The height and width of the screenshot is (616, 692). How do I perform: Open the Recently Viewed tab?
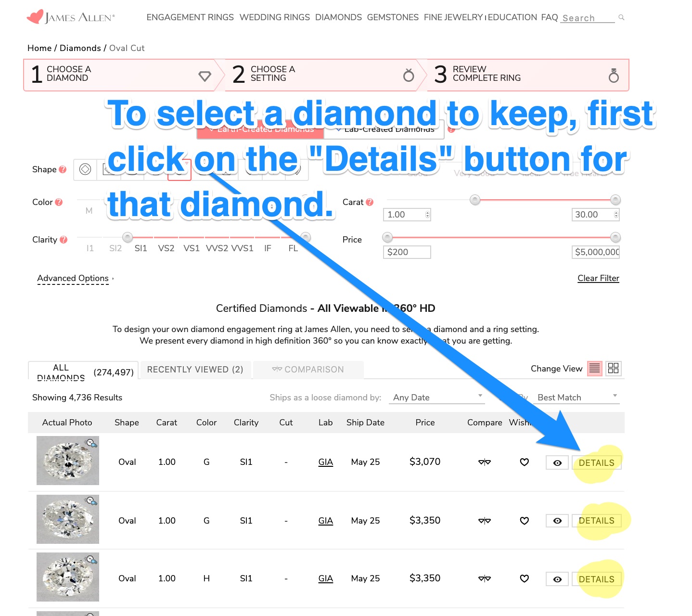click(x=195, y=370)
